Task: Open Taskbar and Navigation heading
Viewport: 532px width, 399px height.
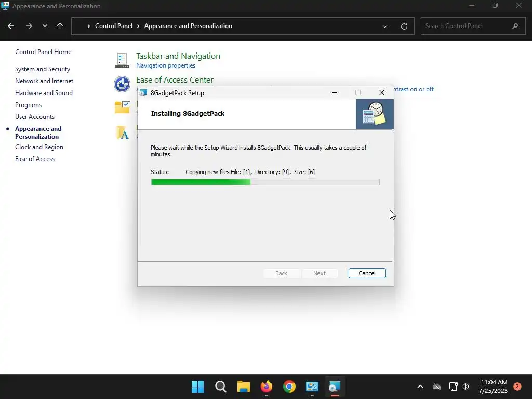Action: [x=178, y=56]
